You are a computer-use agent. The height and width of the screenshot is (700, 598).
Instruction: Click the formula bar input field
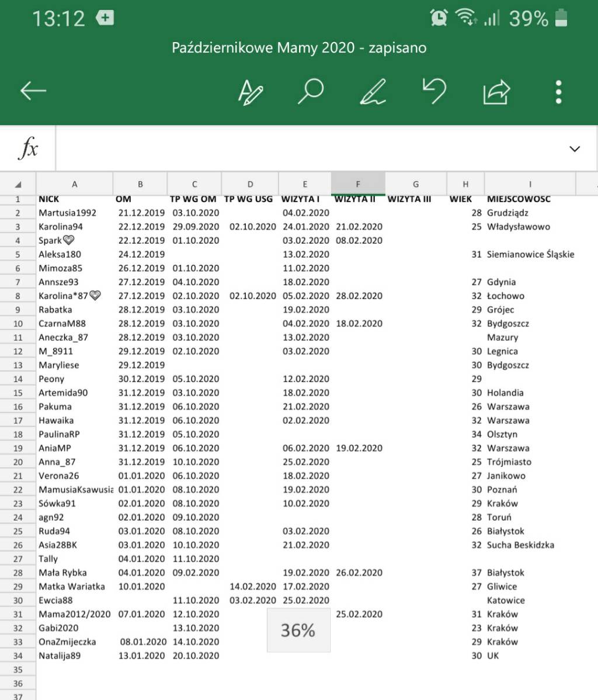(x=310, y=149)
